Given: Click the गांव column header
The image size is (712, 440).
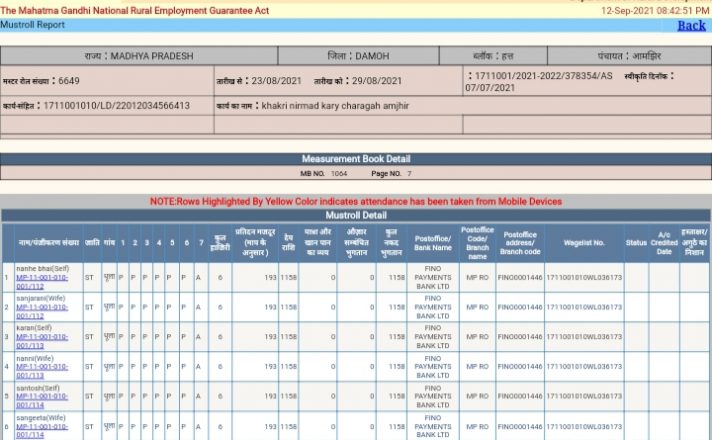Looking at the screenshot, I should [109, 243].
